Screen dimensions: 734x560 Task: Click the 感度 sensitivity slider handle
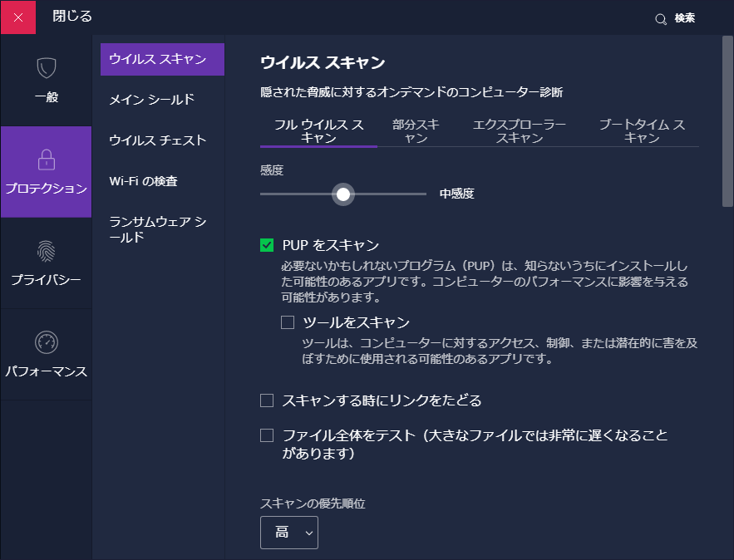343,194
